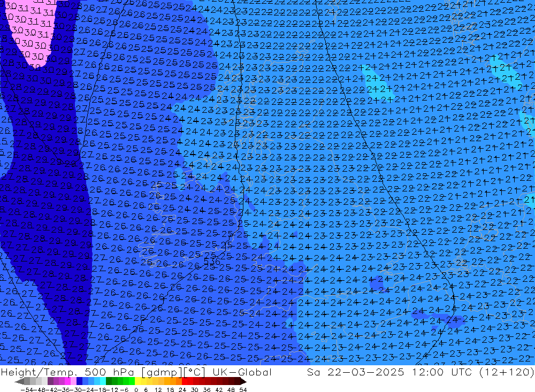Select the '(12+120)' forecast offset text
The image size is (535, 392).
point(506,372)
